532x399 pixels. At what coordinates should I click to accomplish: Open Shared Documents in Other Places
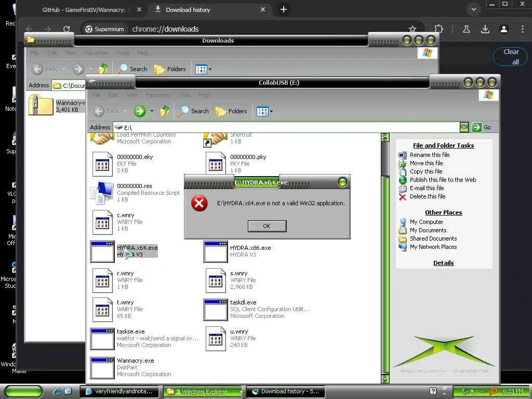[x=433, y=238]
